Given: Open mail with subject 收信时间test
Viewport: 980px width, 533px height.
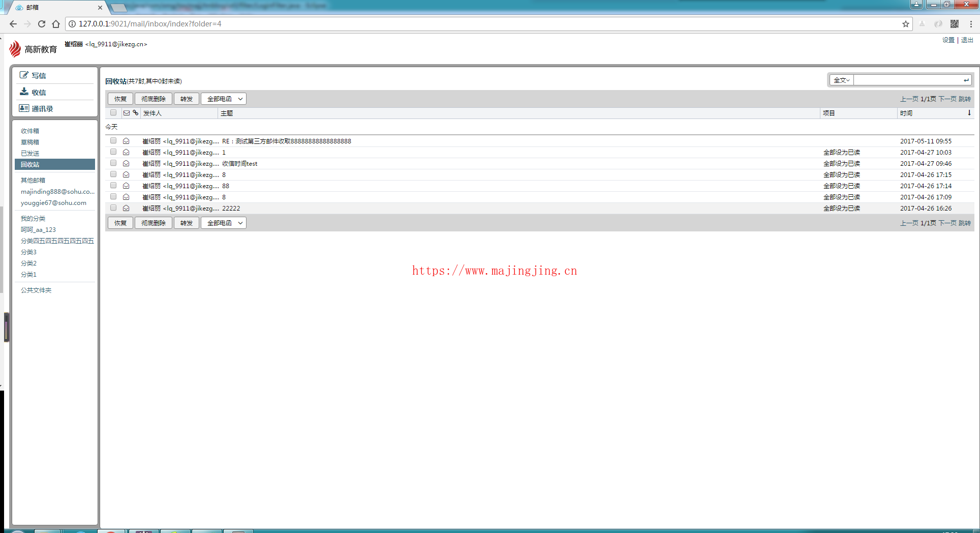Looking at the screenshot, I should (x=240, y=164).
